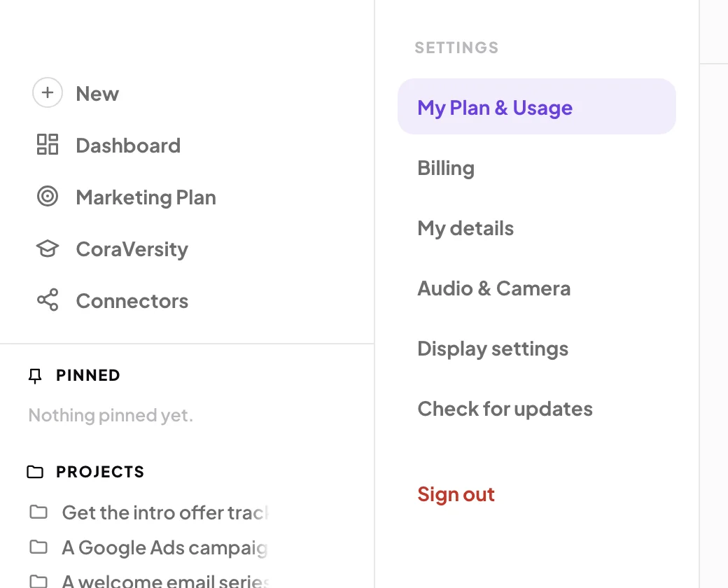Open the Get the intro offer project
The image size is (728, 588).
(164, 513)
